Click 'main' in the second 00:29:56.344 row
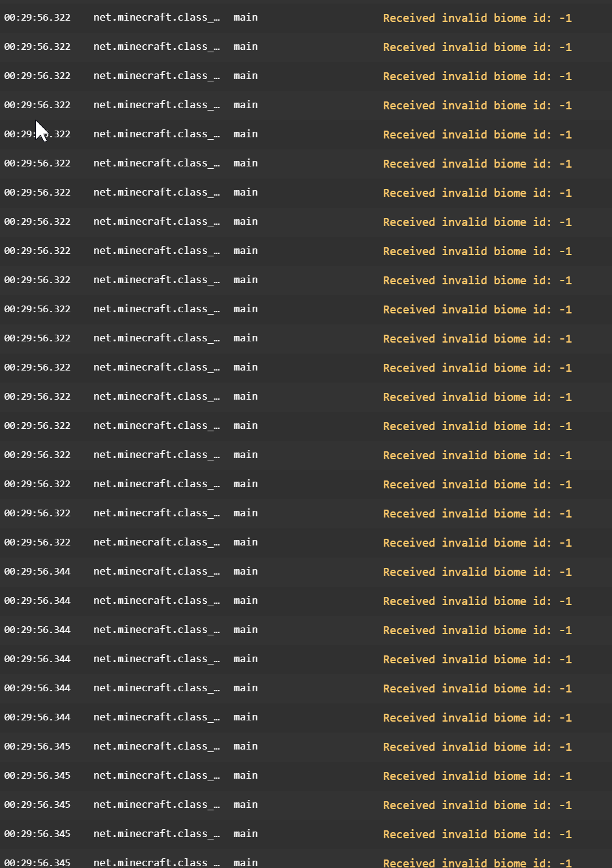 pos(245,601)
